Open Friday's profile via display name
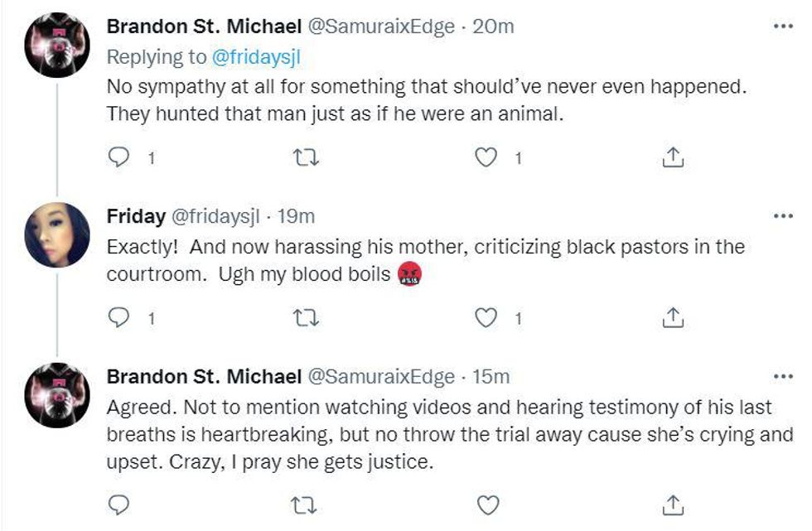 click(136, 217)
